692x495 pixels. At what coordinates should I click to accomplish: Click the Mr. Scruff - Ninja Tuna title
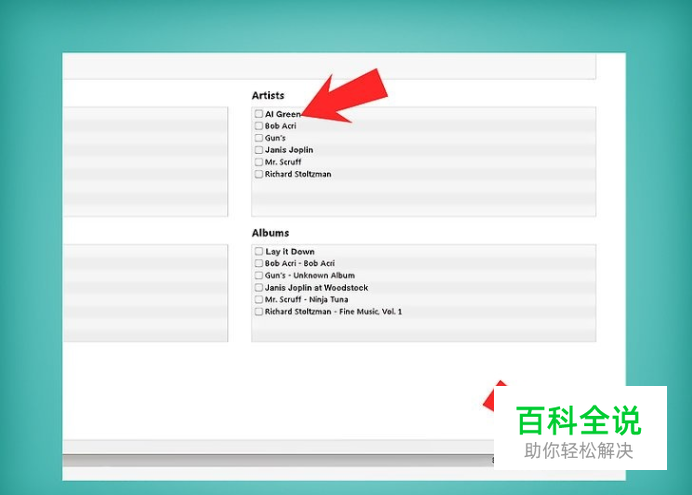pyautogui.click(x=306, y=300)
